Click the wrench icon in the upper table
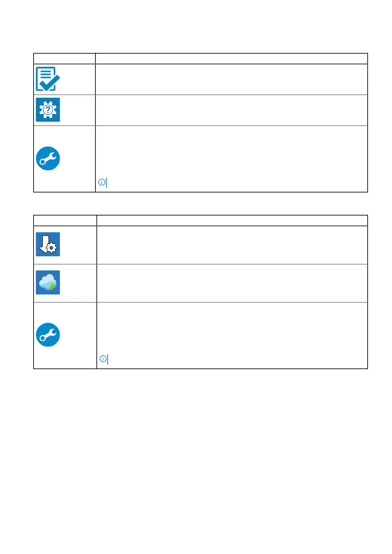This screenshot has height=554, width=392. [48, 158]
